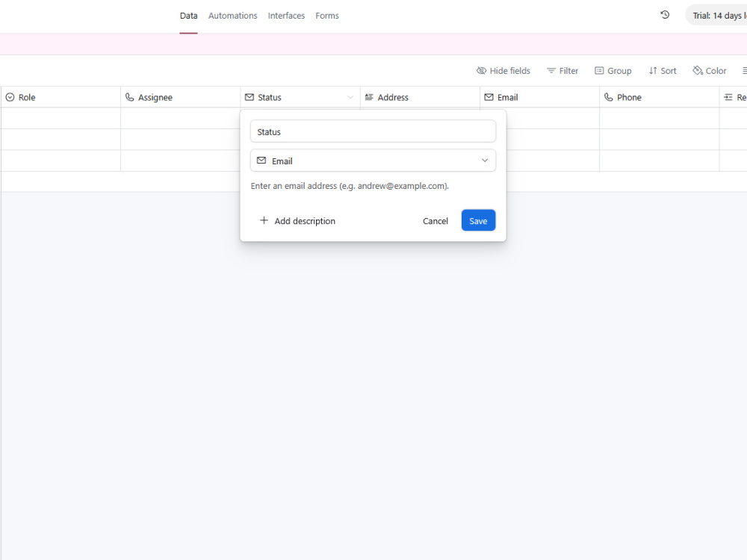The width and height of the screenshot is (747, 560).
Task: Add description to the field
Action: click(298, 221)
